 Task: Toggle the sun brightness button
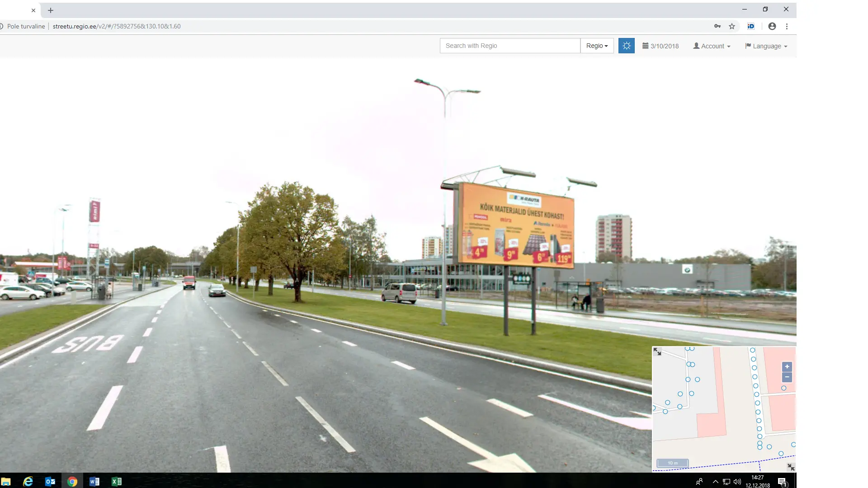click(x=626, y=46)
